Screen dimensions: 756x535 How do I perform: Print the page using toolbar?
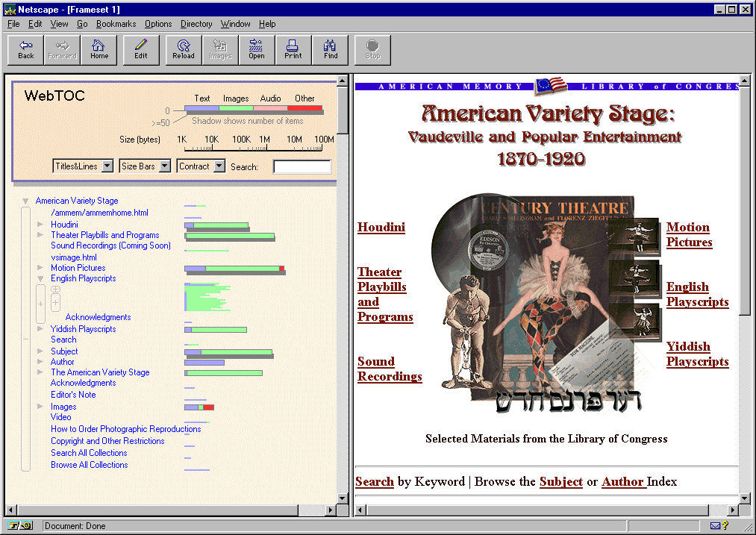293,49
